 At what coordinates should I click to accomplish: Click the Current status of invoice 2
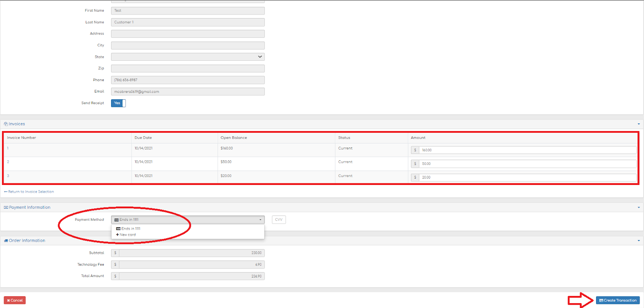click(345, 162)
